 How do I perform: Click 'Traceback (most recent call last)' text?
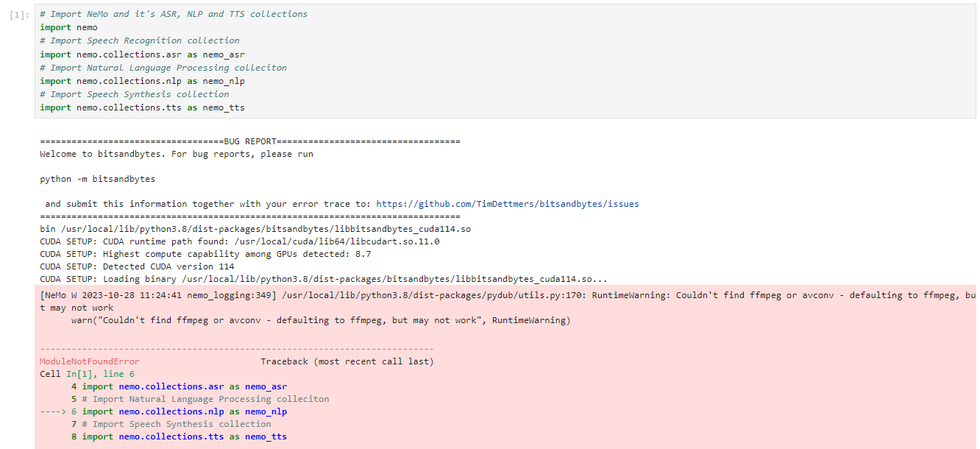pos(347,361)
